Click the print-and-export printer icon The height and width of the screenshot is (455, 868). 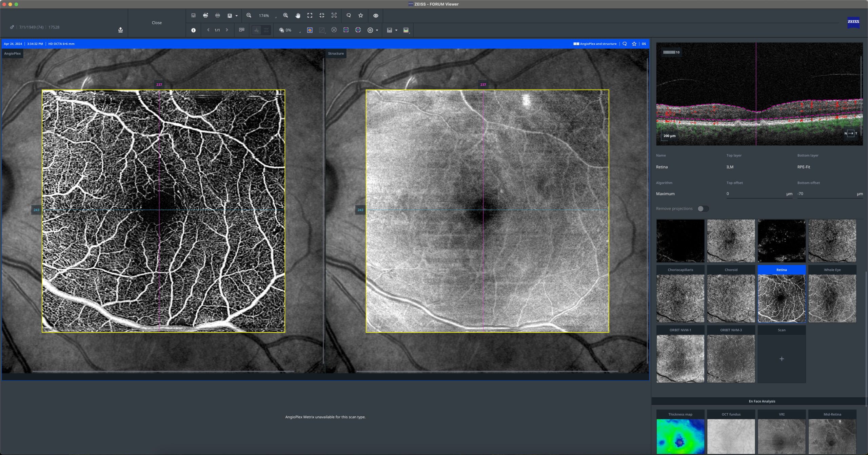pyautogui.click(x=205, y=16)
